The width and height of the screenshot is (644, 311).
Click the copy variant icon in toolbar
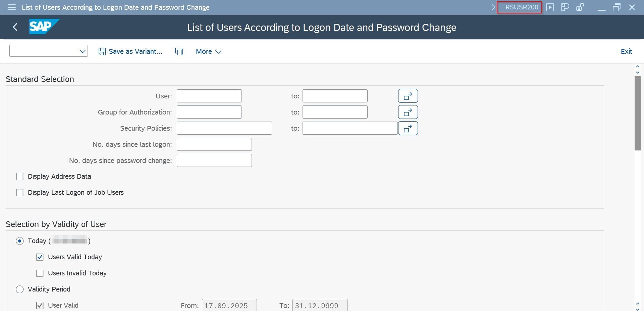click(x=179, y=51)
